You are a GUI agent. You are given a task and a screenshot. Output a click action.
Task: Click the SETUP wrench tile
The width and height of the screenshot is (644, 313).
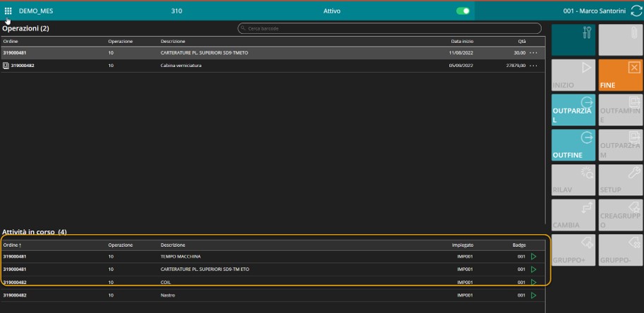621,180
